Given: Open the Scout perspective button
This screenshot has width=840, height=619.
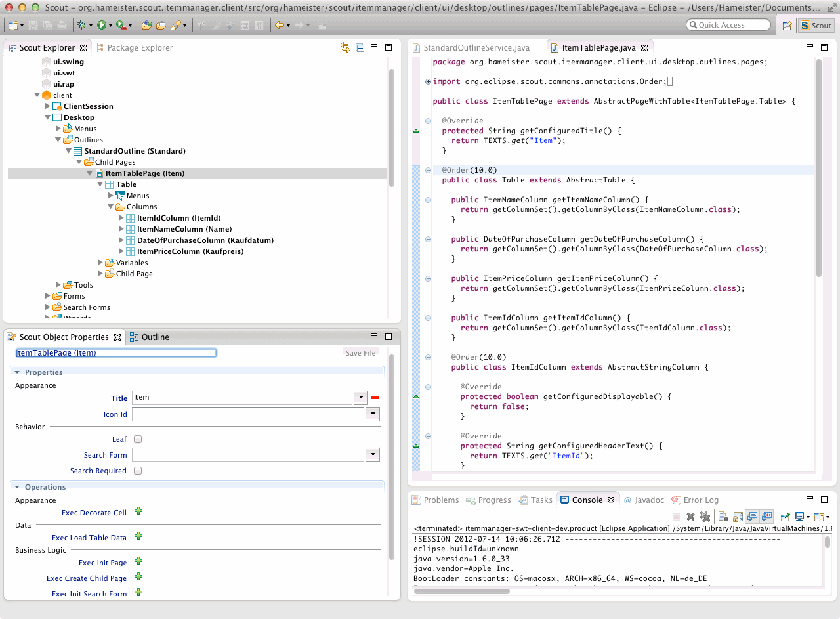Looking at the screenshot, I should (x=816, y=26).
